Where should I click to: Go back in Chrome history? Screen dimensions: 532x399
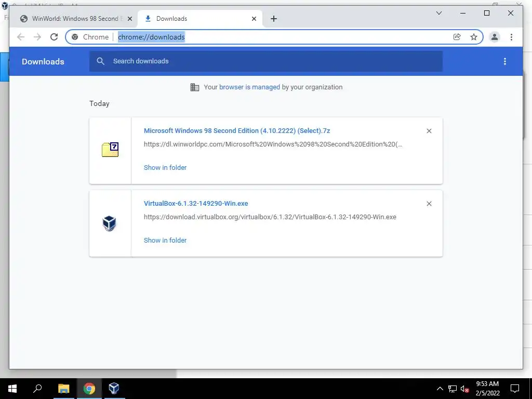pos(21,37)
